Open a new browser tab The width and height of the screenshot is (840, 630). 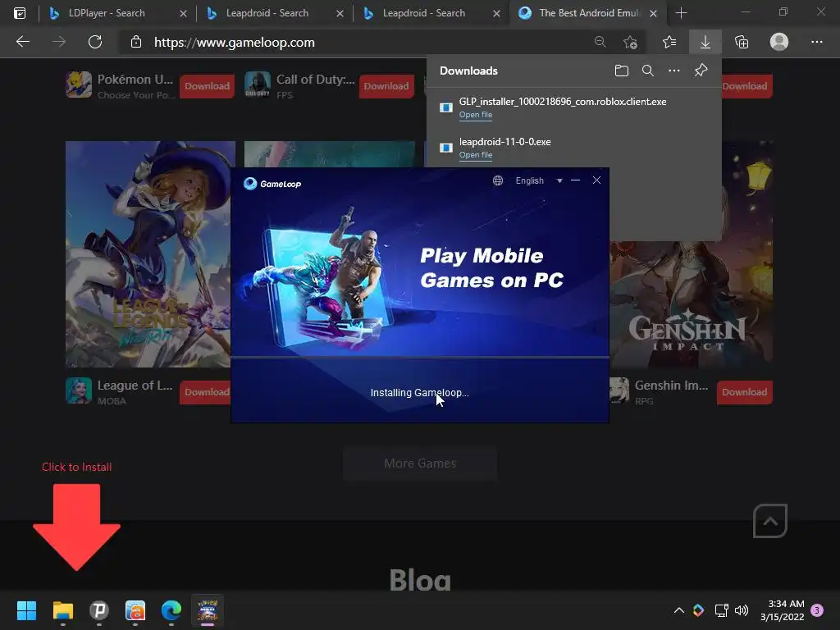pyautogui.click(x=681, y=13)
